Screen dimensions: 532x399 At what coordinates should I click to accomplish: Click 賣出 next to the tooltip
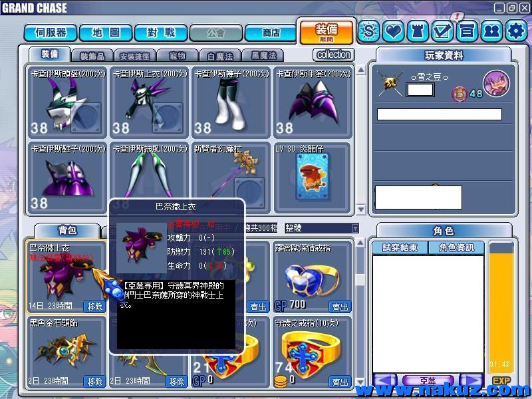[258, 307]
